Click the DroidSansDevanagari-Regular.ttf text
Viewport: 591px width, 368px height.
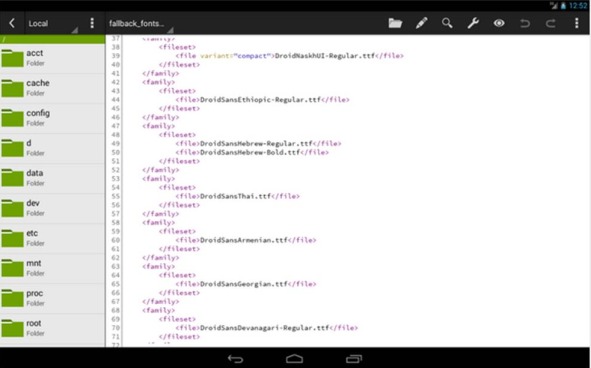pyautogui.click(x=265, y=328)
